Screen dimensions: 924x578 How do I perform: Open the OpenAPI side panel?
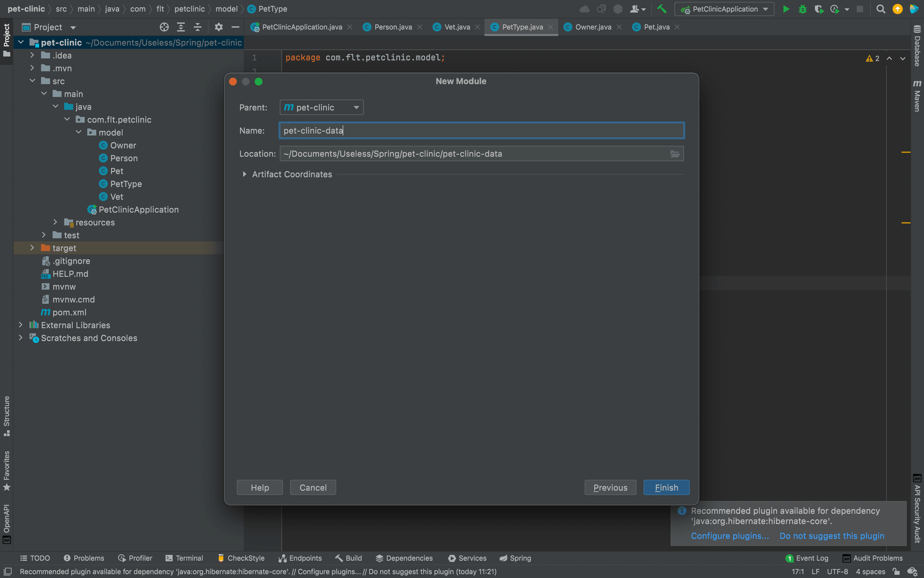click(6, 523)
